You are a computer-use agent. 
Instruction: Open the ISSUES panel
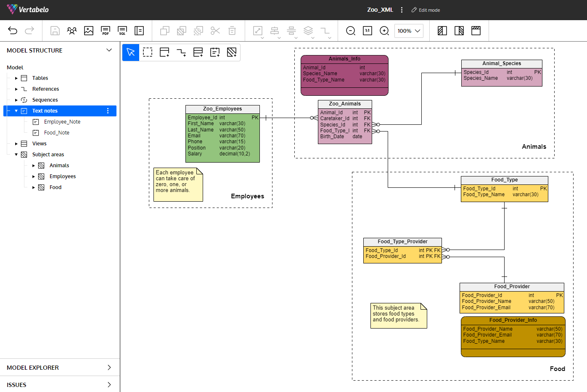[60, 385]
